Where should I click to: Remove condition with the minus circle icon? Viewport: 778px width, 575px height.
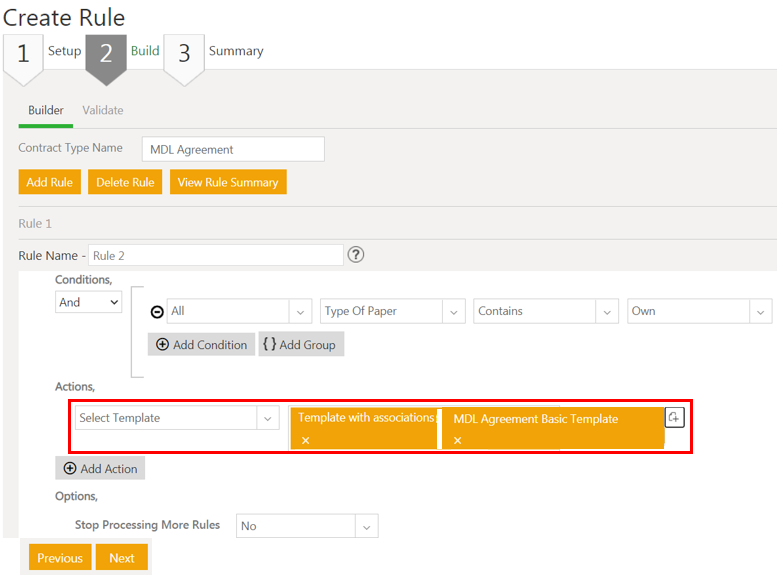pyautogui.click(x=157, y=312)
